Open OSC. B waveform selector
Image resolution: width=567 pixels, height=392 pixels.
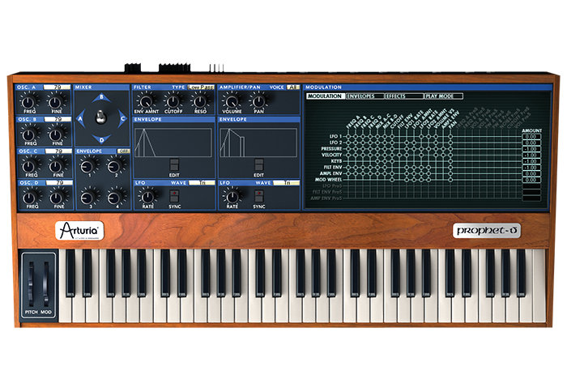click(x=58, y=119)
